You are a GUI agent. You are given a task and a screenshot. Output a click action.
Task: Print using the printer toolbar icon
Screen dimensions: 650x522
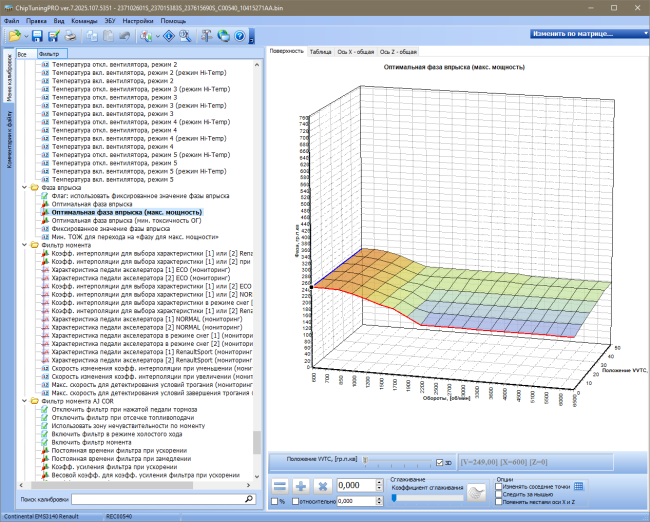(x=70, y=36)
